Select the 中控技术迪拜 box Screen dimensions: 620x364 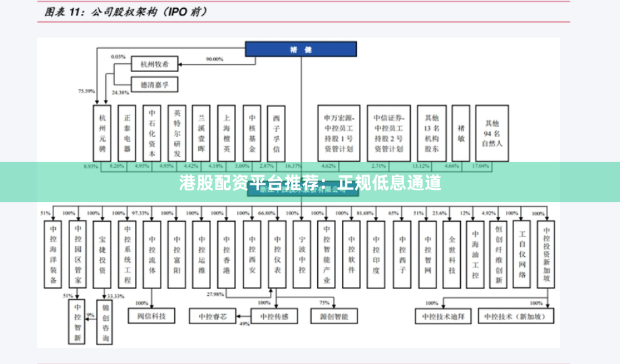point(443,316)
